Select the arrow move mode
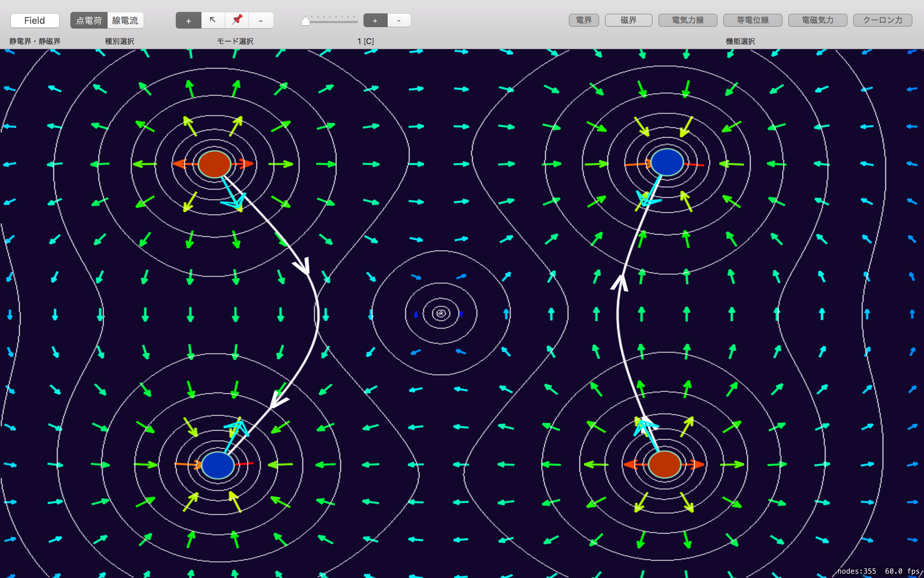Image resolution: width=924 pixels, height=578 pixels. (213, 20)
